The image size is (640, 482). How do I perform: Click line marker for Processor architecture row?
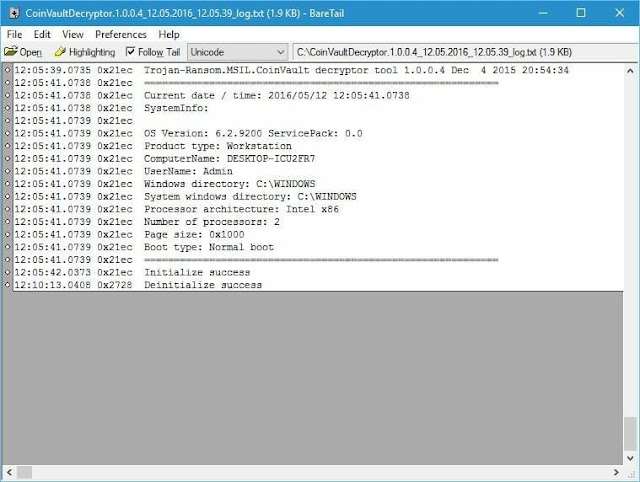tap(7, 209)
